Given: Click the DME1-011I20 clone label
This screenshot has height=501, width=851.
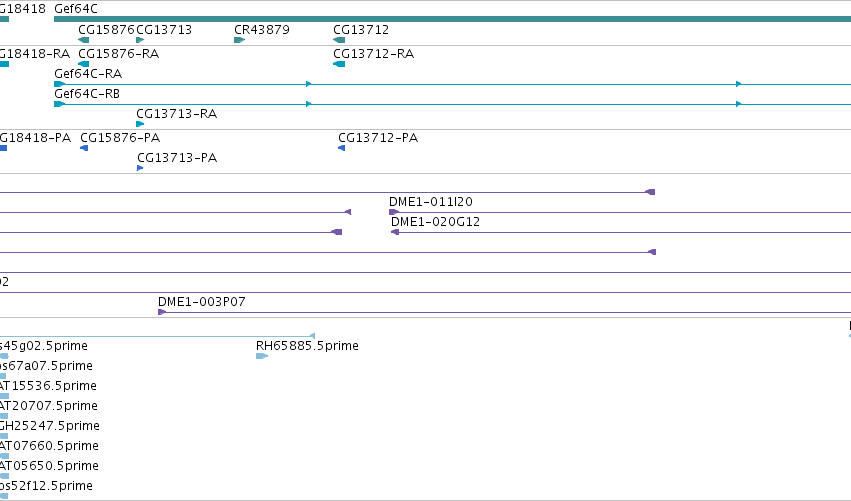Looking at the screenshot, I should (x=431, y=202).
